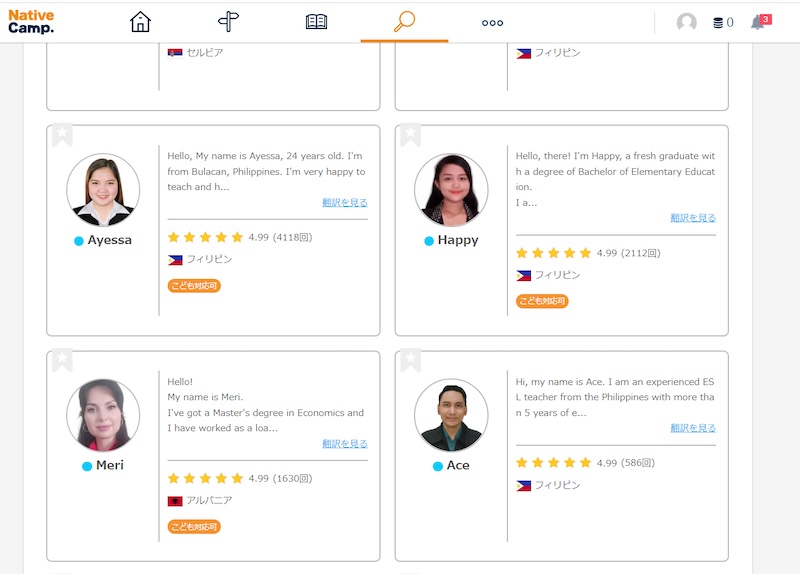The width and height of the screenshot is (800, 574).
Task: Open the textbook book icon
Action: coord(316,22)
